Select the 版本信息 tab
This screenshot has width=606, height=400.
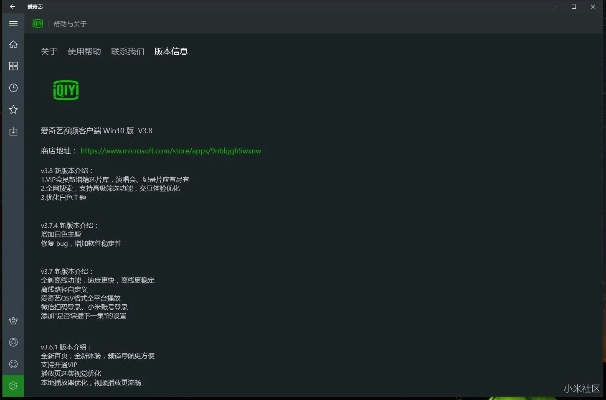click(170, 51)
